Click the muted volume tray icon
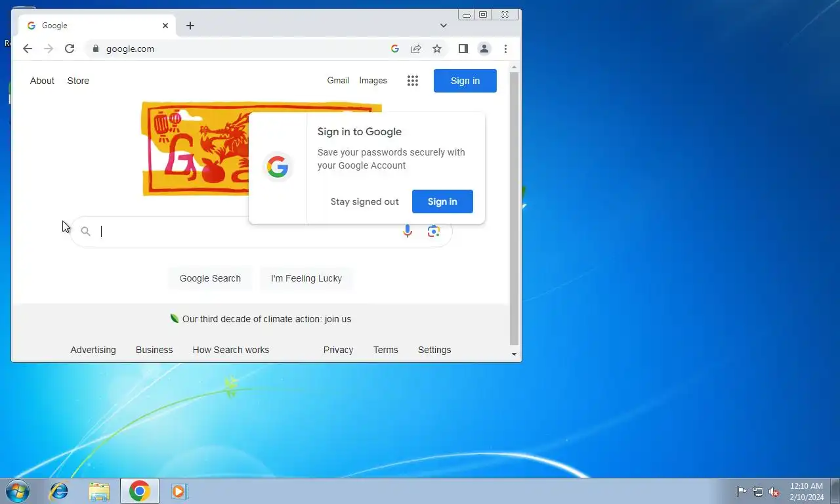Image resolution: width=840 pixels, height=504 pixels. (774, 492)
